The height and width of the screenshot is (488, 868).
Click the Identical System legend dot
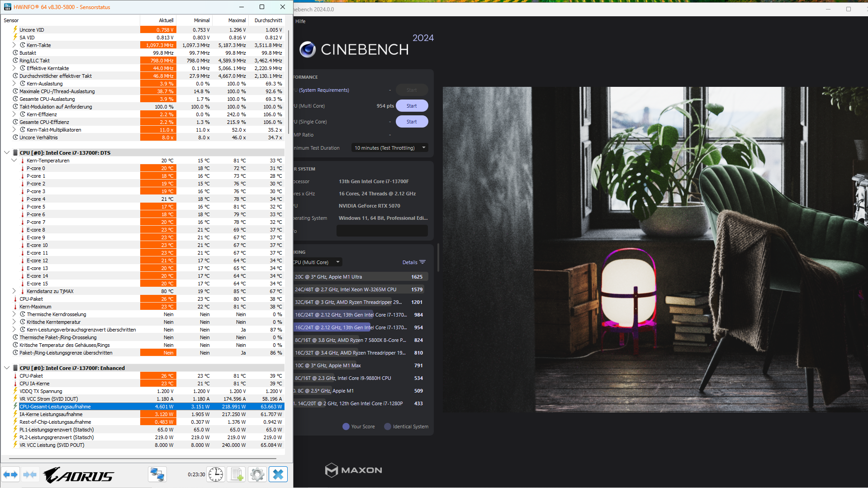tap(388, 426)
